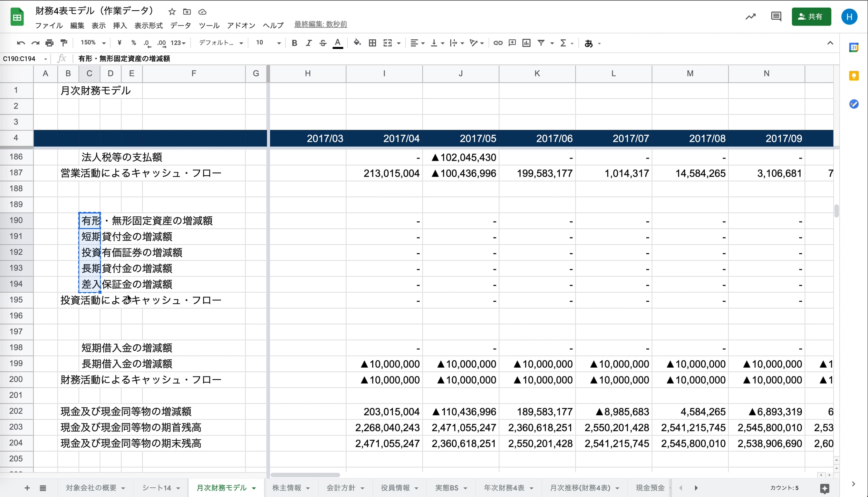
Task: Toggle strikethrough formatting
Action: (x=322, y=43)
